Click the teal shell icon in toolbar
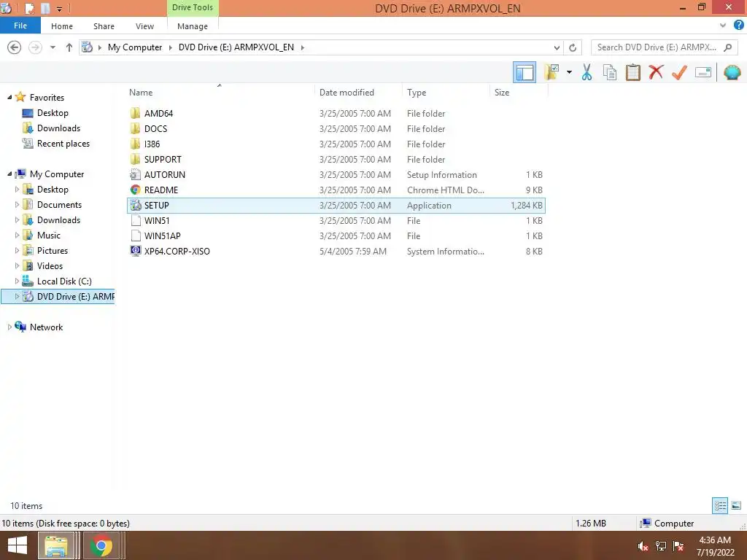The image size is (747, 560). pyautogui.click(x=732, y=72)
